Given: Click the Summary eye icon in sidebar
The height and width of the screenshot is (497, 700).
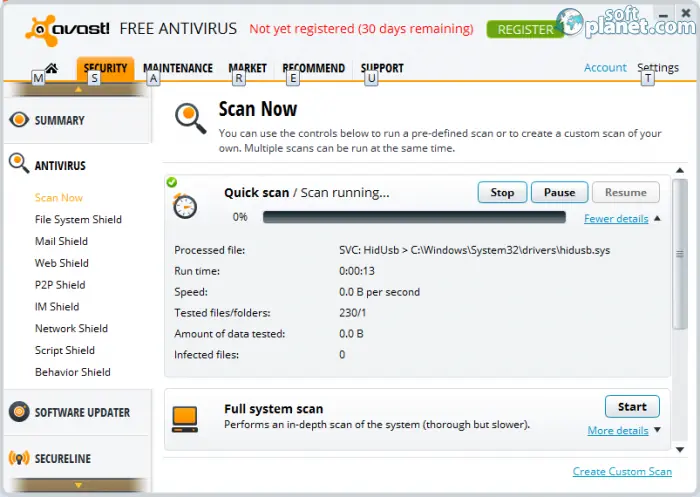Looking at the screenshot, I should coord(19,120).
